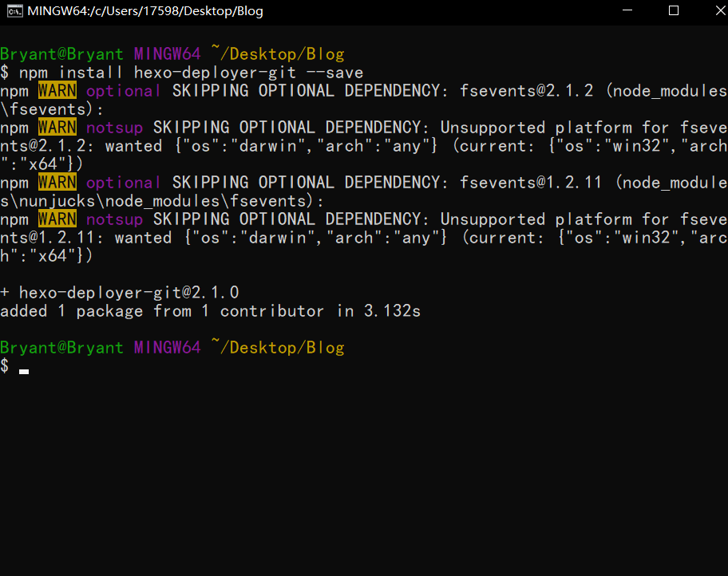Click the 'fsevents@2.1.2' text in first warning
This screenshot has height=576, width=728.
pyautogui.click(x=527, y=90)
